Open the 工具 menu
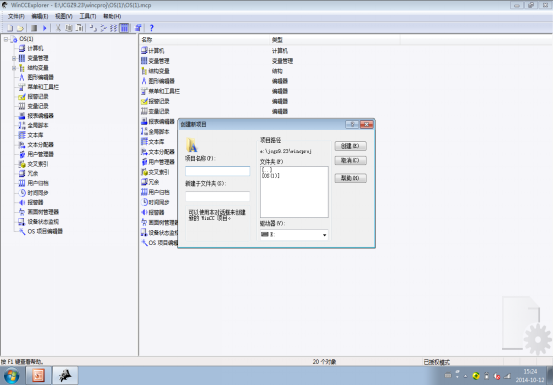Screen dimensions: 554x385 88,16
